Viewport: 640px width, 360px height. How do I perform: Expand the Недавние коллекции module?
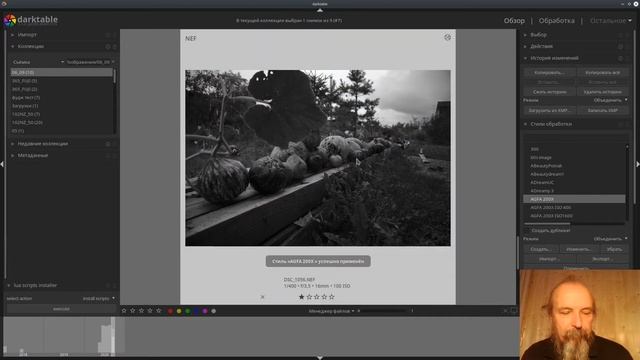(12, 144)
